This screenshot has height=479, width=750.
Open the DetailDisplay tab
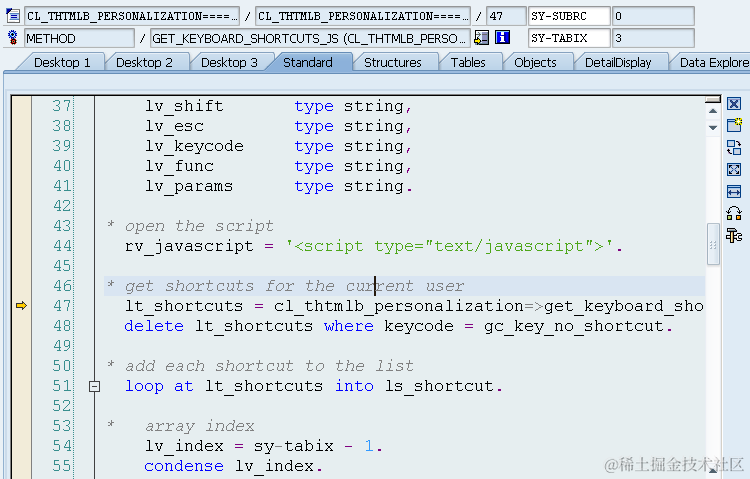(x=618, y=63)
